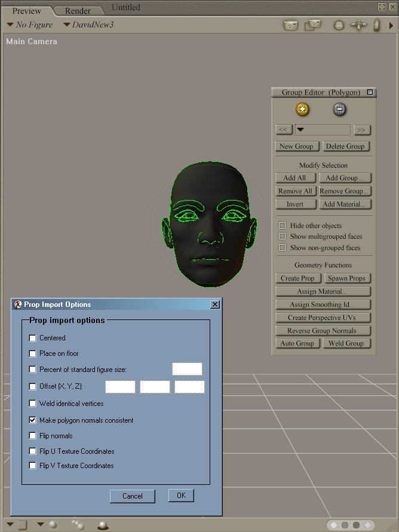
Task: Open the No Figure dropdown
Action: coord(30,25)
